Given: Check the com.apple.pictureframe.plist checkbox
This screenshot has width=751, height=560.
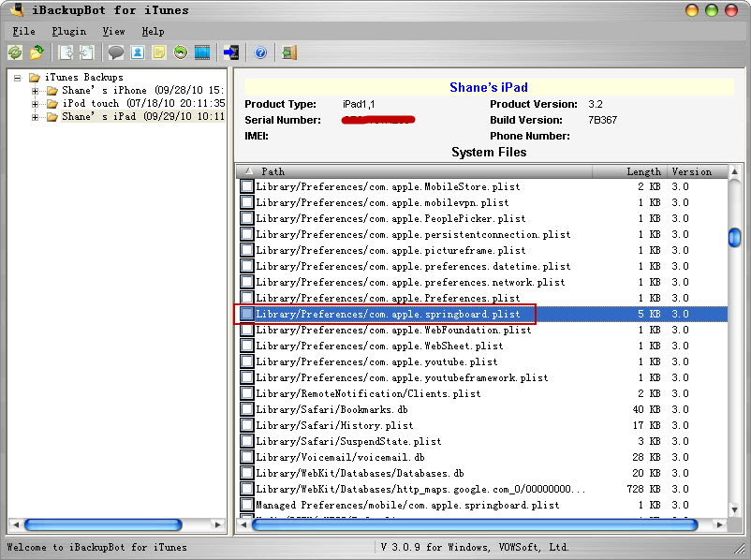Looking at the screenshot, I should 246,250.
